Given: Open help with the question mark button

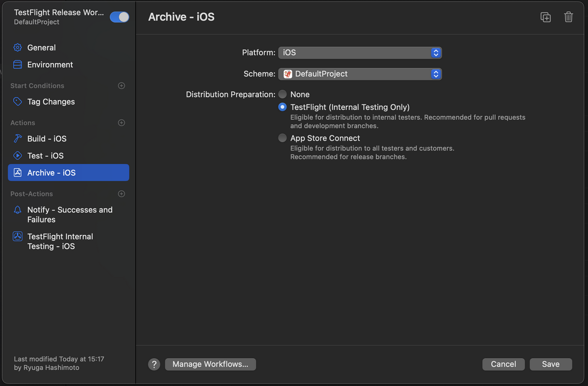Looking at the screenshot, I should [x=154, y=364].
